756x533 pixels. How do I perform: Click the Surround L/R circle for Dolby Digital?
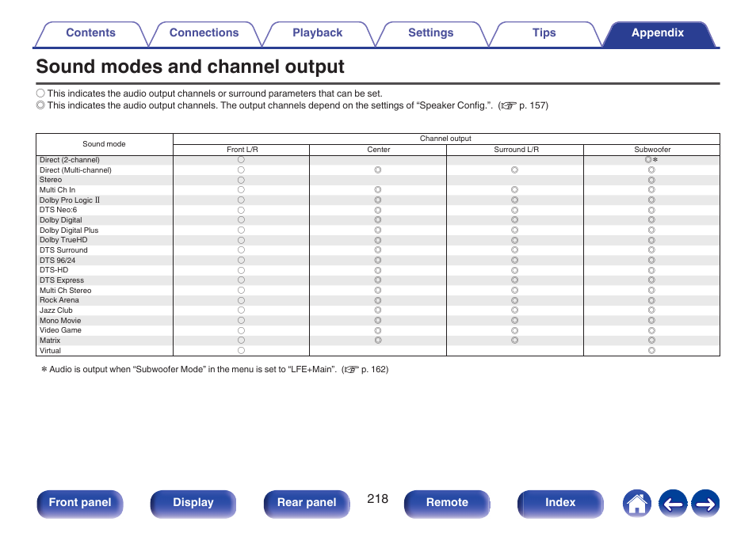click(x=515, y=220)
